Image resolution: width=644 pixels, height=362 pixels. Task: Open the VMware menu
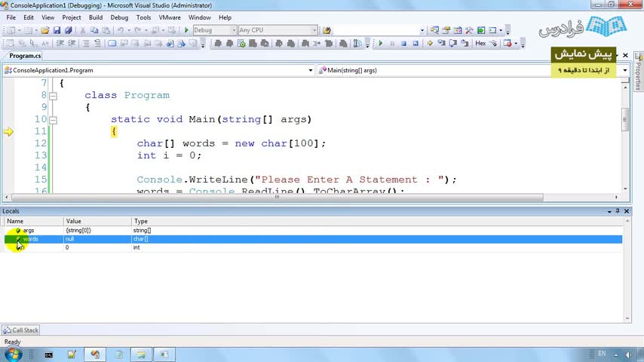click(x=170, y=17)
